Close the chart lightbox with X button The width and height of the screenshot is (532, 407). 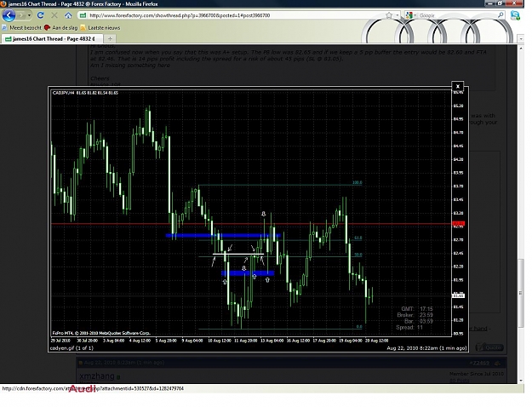[x=457, y=86]
